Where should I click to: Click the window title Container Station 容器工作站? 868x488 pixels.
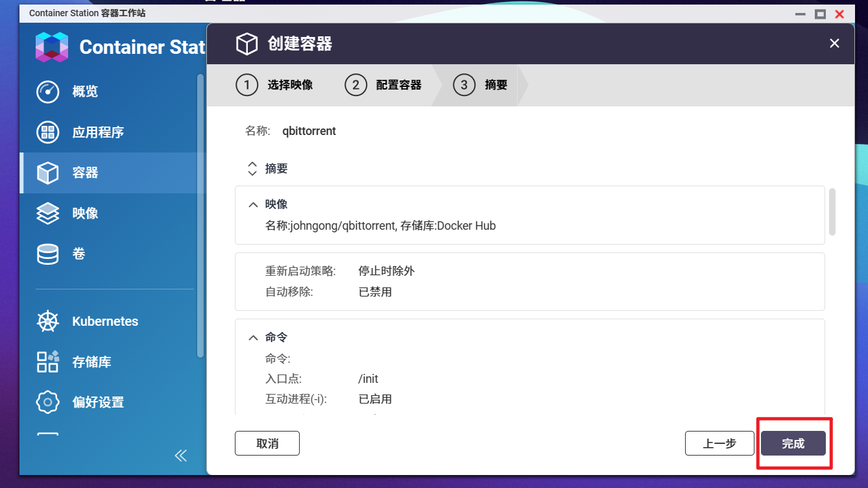pyautogui.click(x=87, y=14)
